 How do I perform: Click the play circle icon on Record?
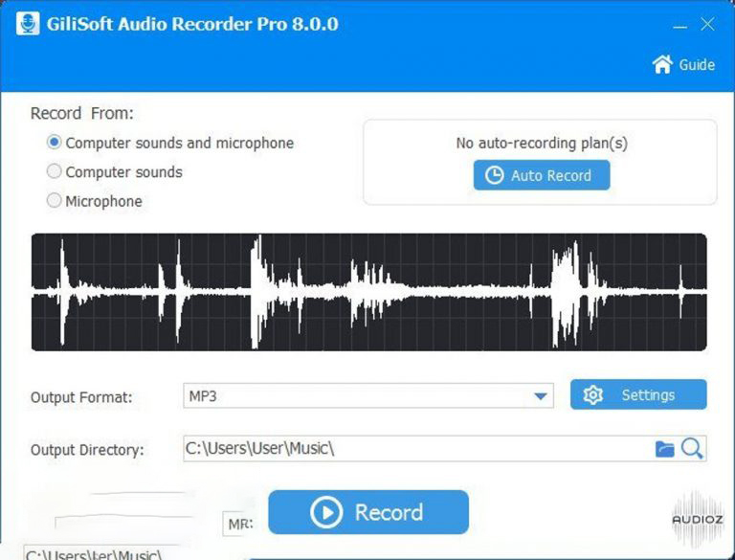(x=326, y=512)
